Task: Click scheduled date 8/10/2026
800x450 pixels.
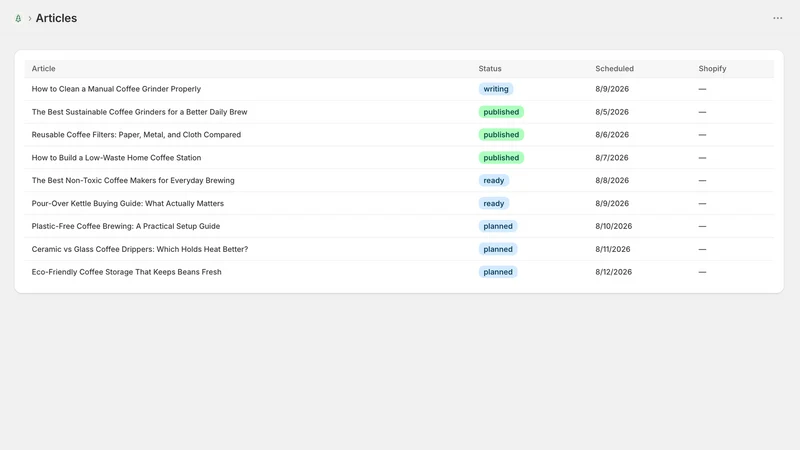Action: pos(613,226)
